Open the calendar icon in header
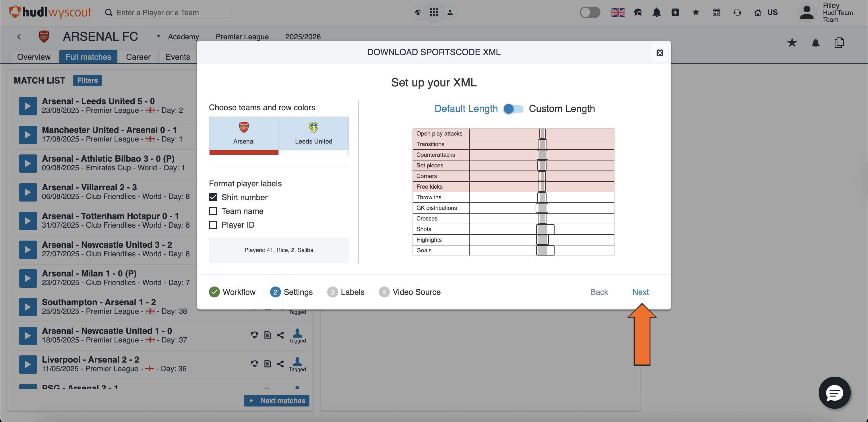Viewport: 868px width, 422px height. click(716, 12)
